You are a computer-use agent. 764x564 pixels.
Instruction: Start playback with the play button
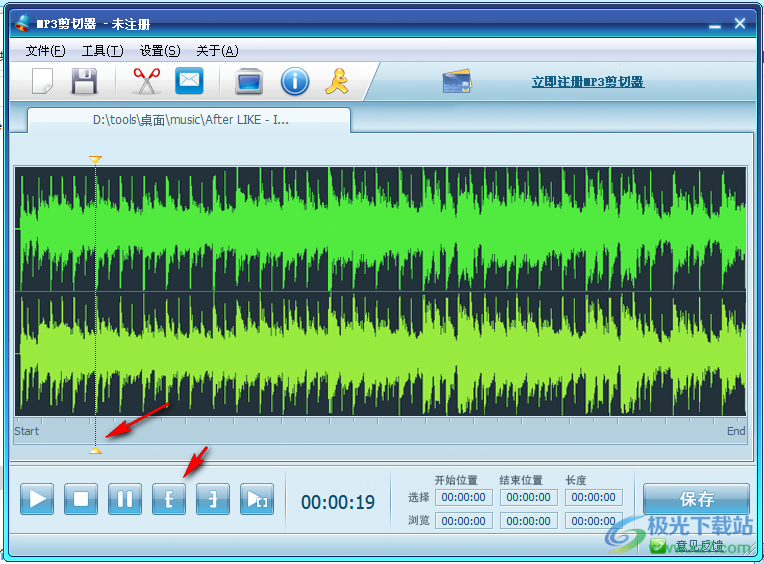(37, 499)
